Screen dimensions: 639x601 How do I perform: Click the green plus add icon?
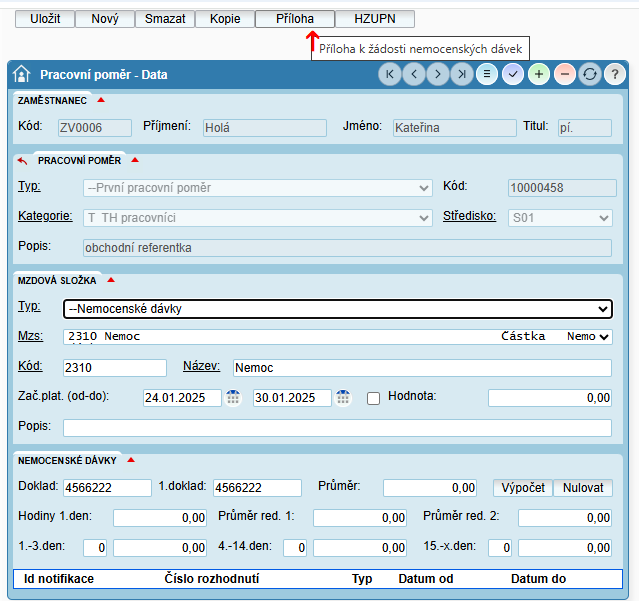540,74
